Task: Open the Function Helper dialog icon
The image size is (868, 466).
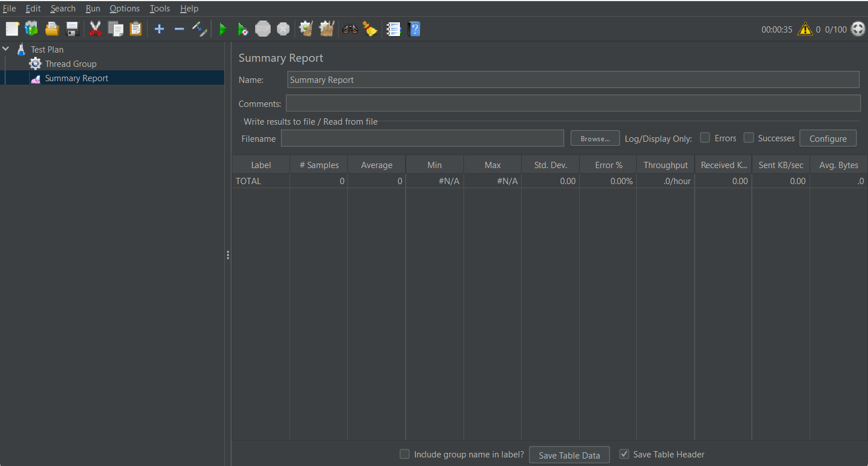Action: (x=394, y=29)
